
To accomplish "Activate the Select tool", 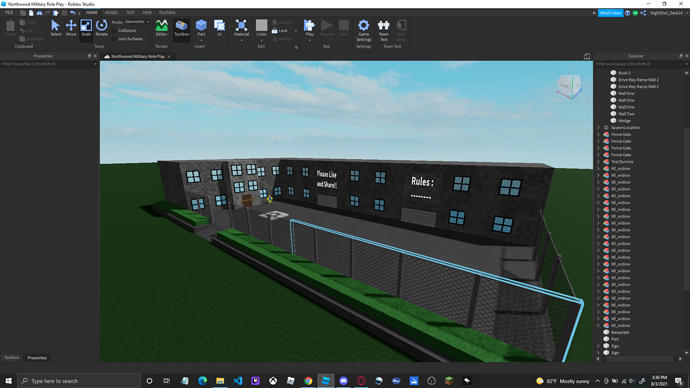I will pyautogui.click(x=55, y=28).
